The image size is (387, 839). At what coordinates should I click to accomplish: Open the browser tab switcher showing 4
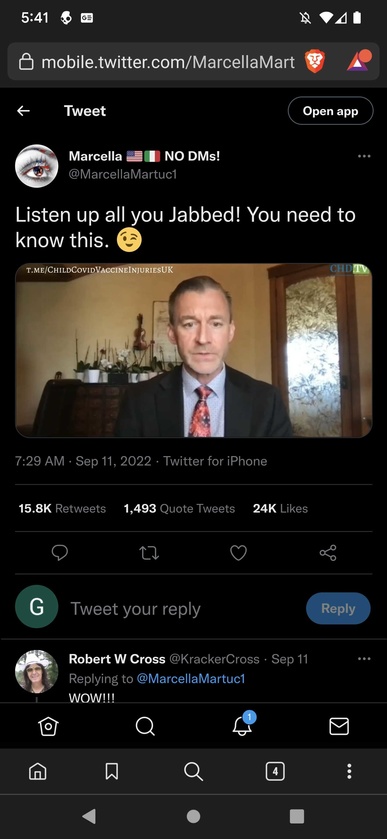click(x=275, y=771)
